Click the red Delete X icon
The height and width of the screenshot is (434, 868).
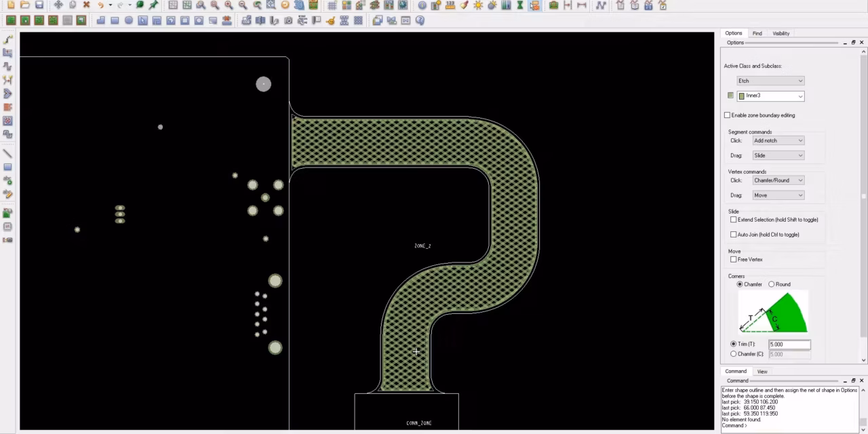[x=86, y=5]
